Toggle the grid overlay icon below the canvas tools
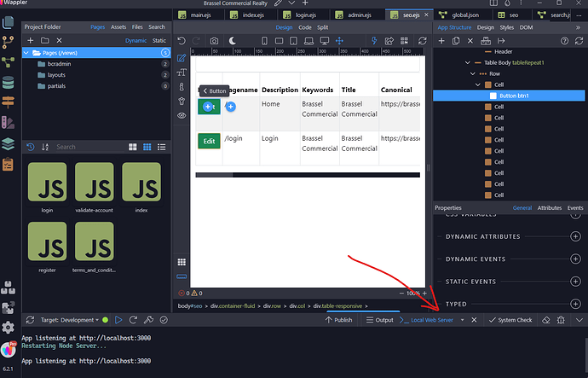 (182, 262)
